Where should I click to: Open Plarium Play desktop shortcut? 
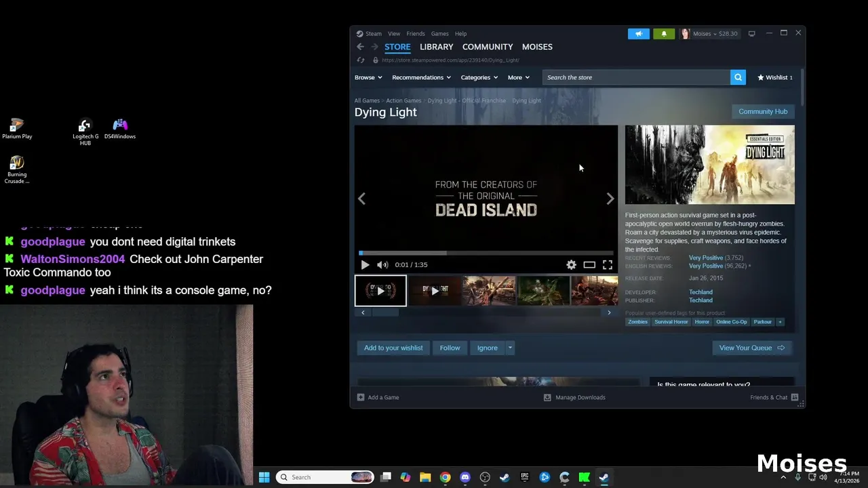pyautogui.click(x=17, y=129)
